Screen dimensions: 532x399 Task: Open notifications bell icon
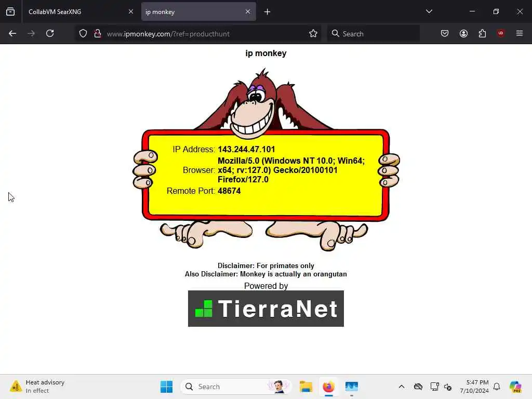click(497, 387)
